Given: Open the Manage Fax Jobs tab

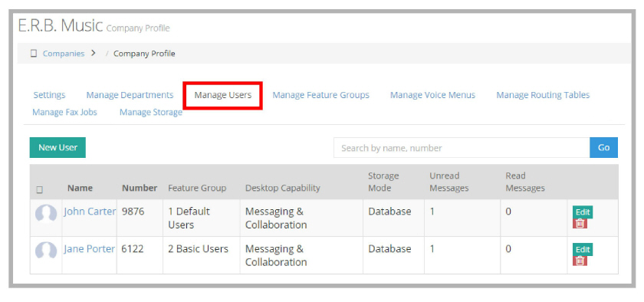Looking at the screenshot, I should 64,112.
